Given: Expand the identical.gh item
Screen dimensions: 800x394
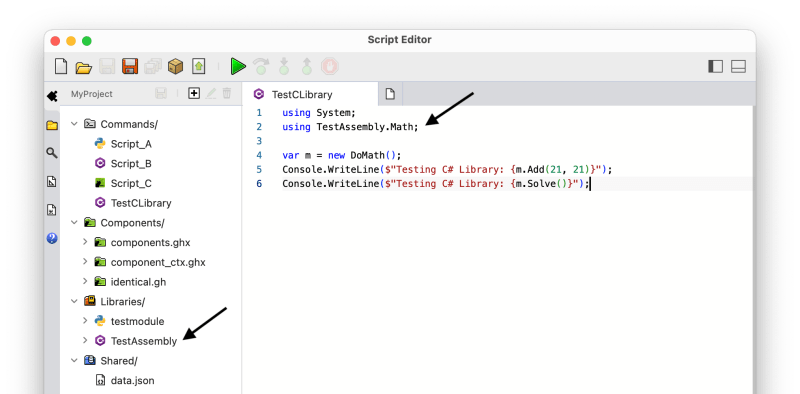Looking at the screenshot, I should click(85, 281).
